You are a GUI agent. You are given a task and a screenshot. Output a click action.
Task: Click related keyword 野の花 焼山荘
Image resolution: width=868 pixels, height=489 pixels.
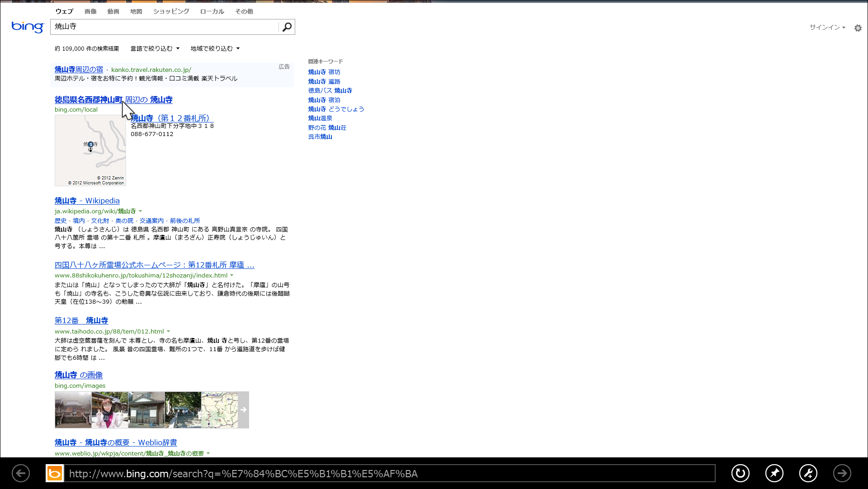pyautogui.click(x=327, y=128)
